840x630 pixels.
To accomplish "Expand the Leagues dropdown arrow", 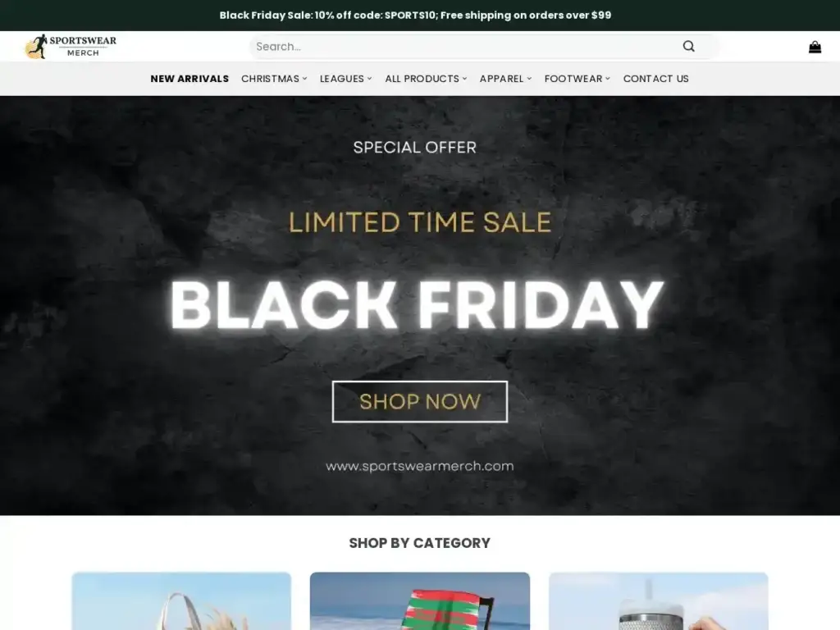I will [369, 78].
